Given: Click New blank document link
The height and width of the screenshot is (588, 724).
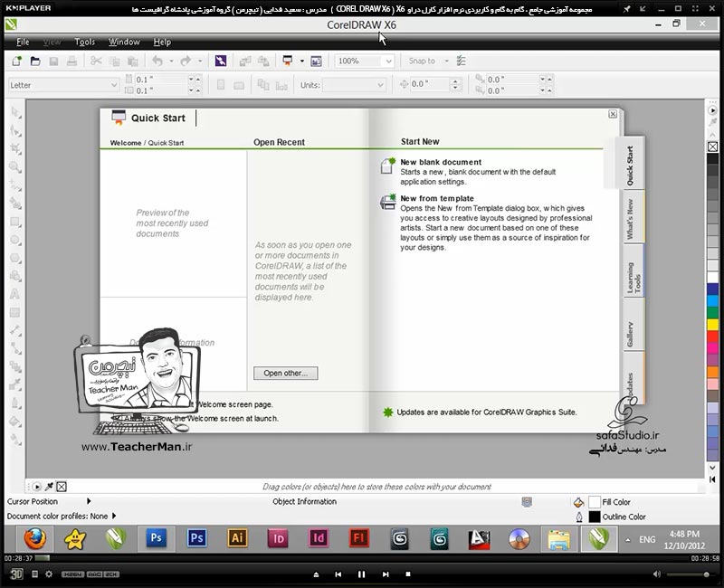Looking at the screenshot, I should coord(441,162).
